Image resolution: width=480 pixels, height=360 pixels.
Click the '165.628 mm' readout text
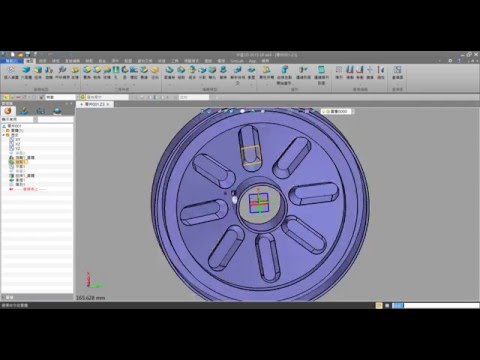tap(91, 298)
